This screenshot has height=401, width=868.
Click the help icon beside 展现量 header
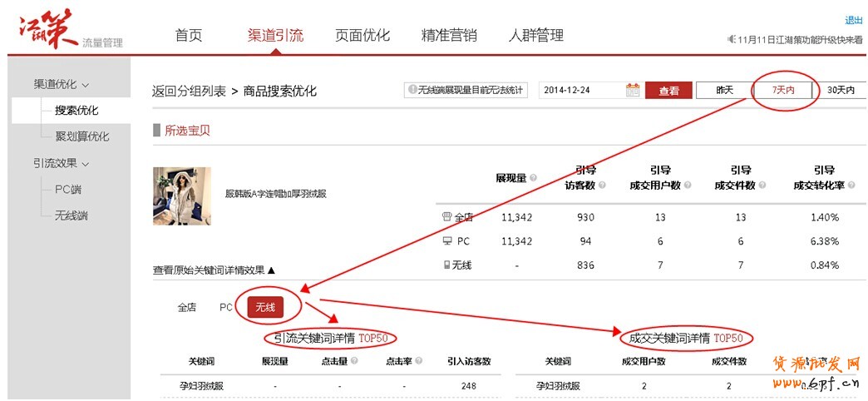534,178
